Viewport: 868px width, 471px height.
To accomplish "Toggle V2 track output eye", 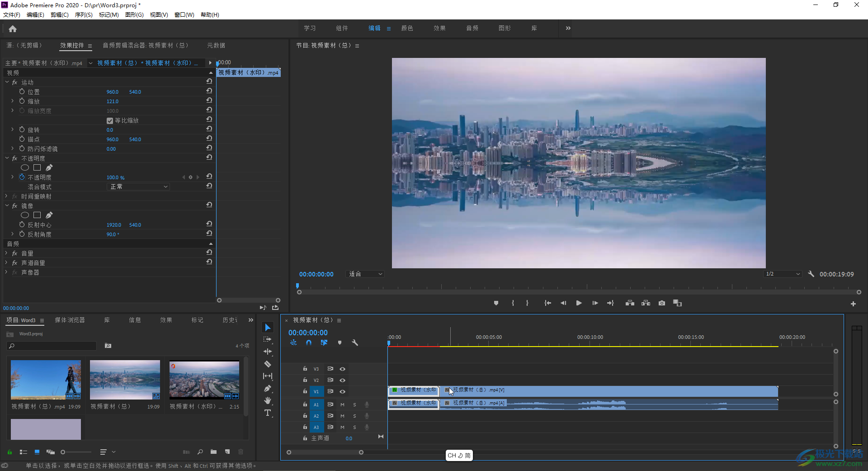I will (342, 381).
